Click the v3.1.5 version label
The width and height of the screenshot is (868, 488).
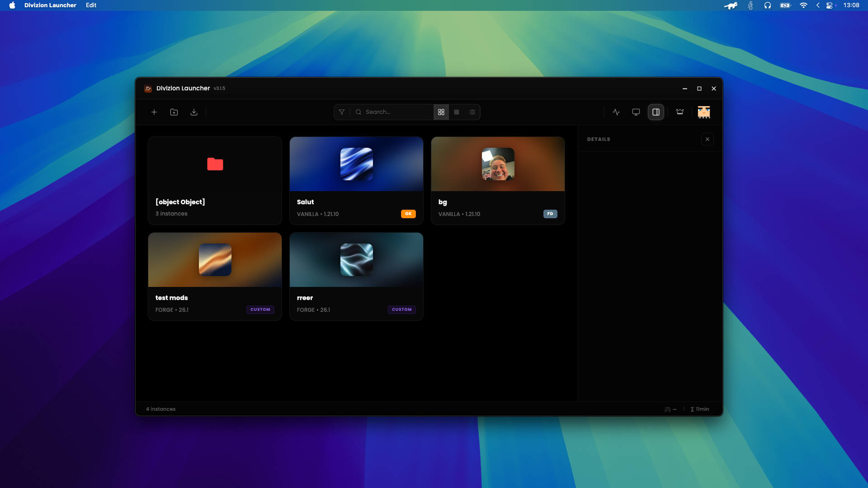click(219, 89)
